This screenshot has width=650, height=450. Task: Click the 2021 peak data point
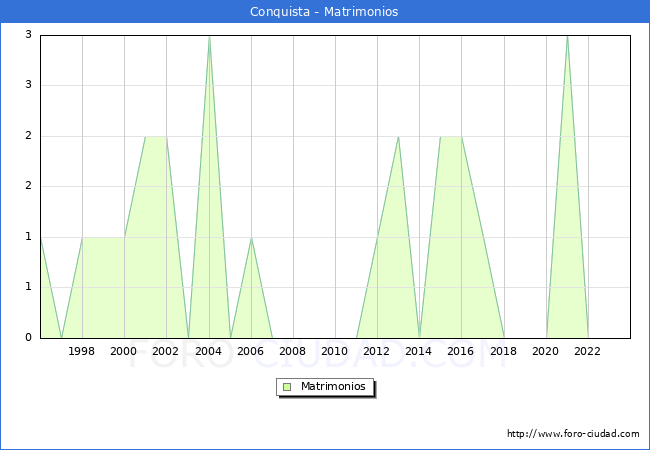(567, 36)
